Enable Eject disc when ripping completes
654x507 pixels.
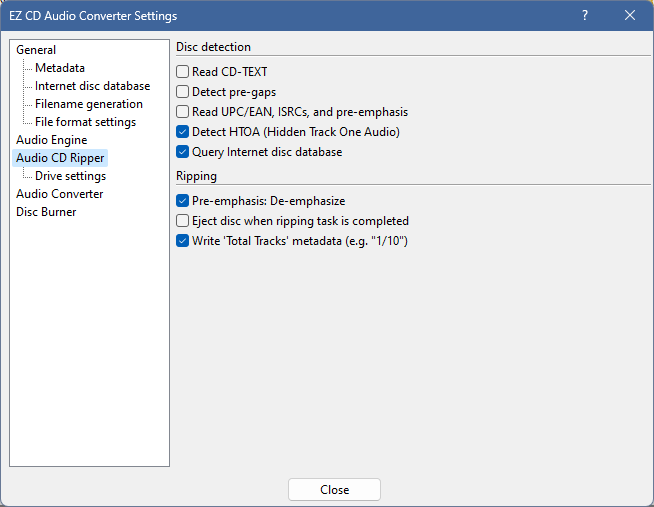point(183,221)
